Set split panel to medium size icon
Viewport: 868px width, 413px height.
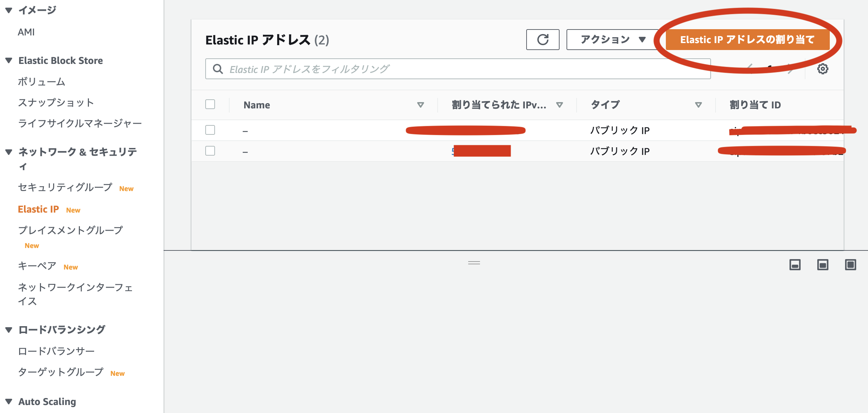click(x=822, y=265)
